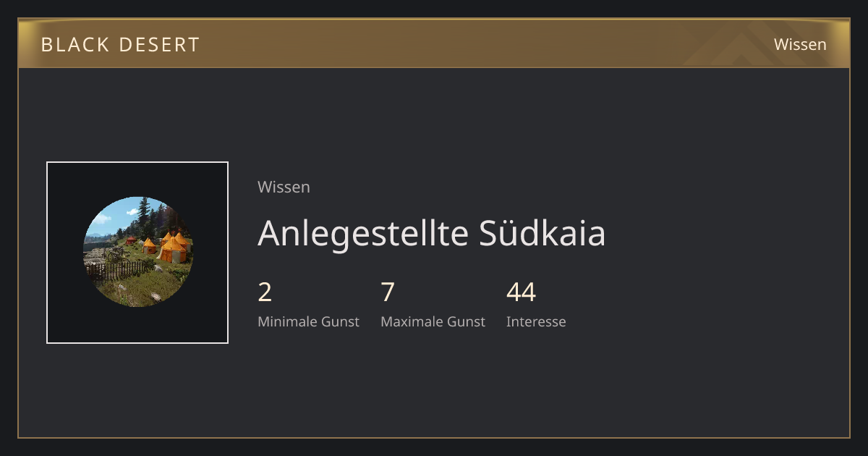This screenshot has height=456, width=868.
Task: Click the BLACK DESERT header title
Action: point(120,45)
